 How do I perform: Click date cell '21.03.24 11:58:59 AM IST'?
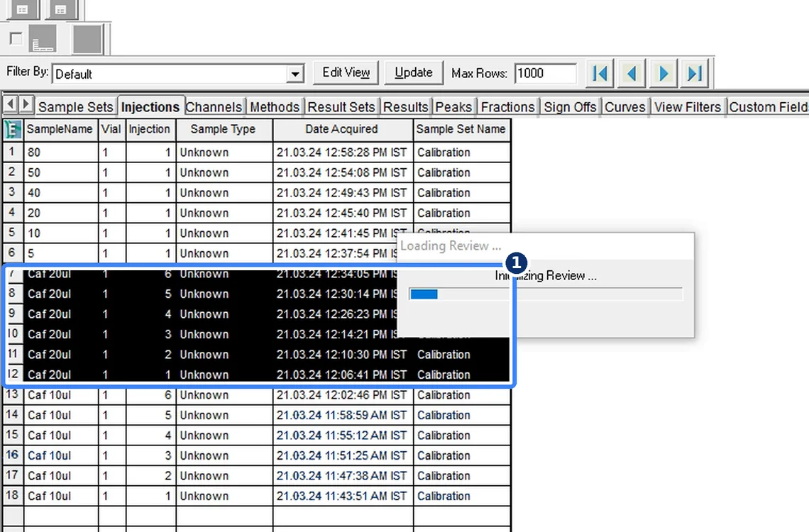point(341,415)
